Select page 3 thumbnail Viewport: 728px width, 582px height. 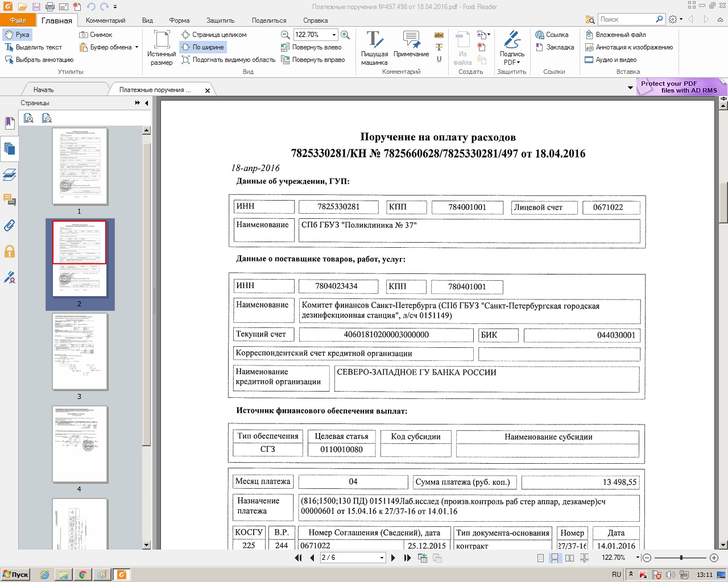pos(80,351)
